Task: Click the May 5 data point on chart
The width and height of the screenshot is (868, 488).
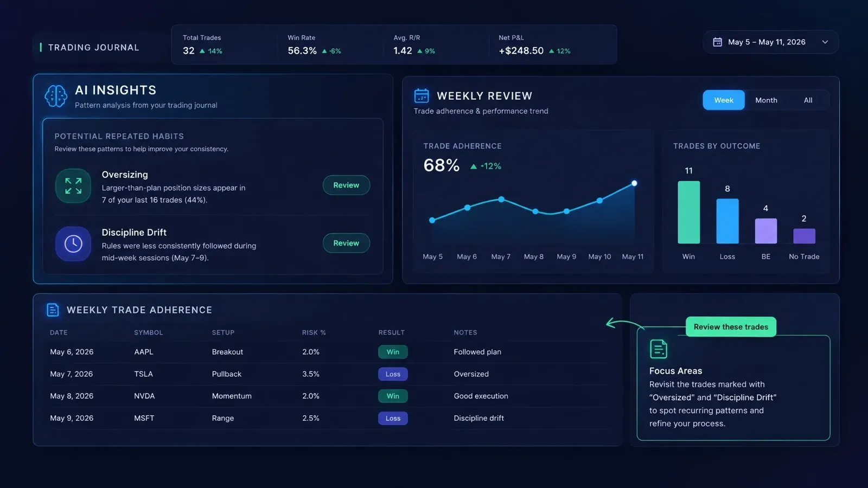Action: click(x=432, y=220)
